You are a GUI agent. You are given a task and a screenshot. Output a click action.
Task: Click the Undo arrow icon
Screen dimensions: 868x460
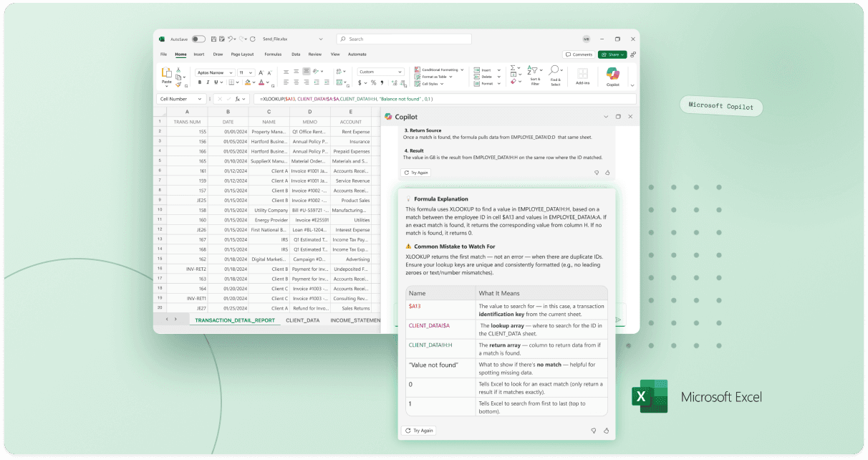(230, 39)
